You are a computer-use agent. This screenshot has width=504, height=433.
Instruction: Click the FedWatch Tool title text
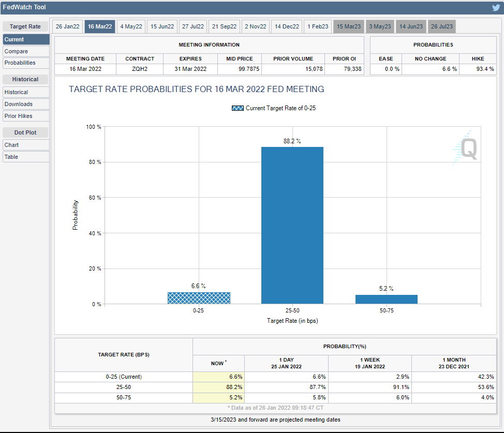pyautogui.click(x=24, y=7)
